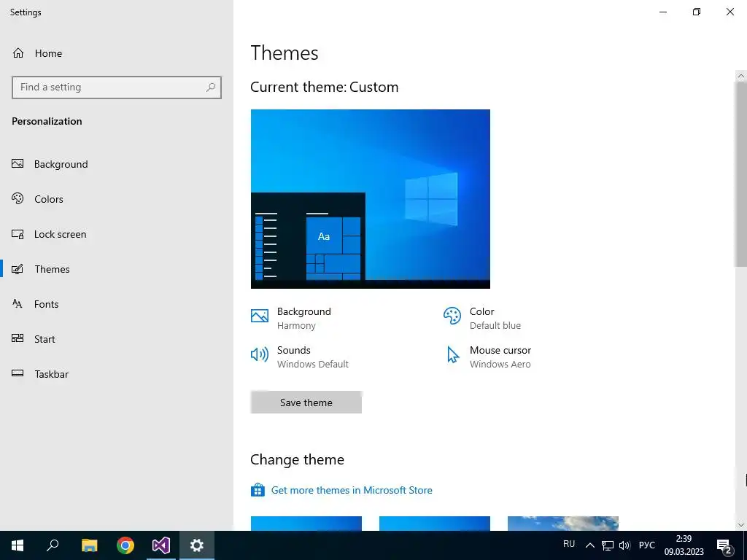The image size is (747, 560).
Task: Click the Find a setting search box
Action: (117, 87)
